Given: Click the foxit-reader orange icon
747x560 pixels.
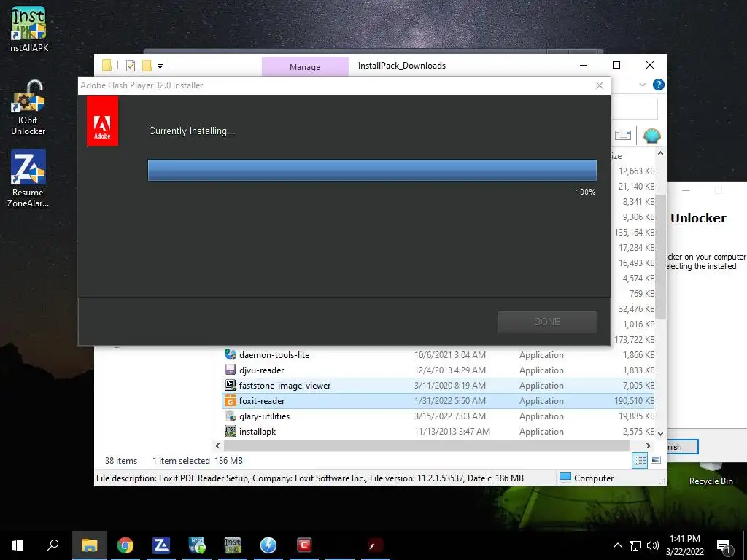Looking at the screenshot, I should [x=230, y=400].
